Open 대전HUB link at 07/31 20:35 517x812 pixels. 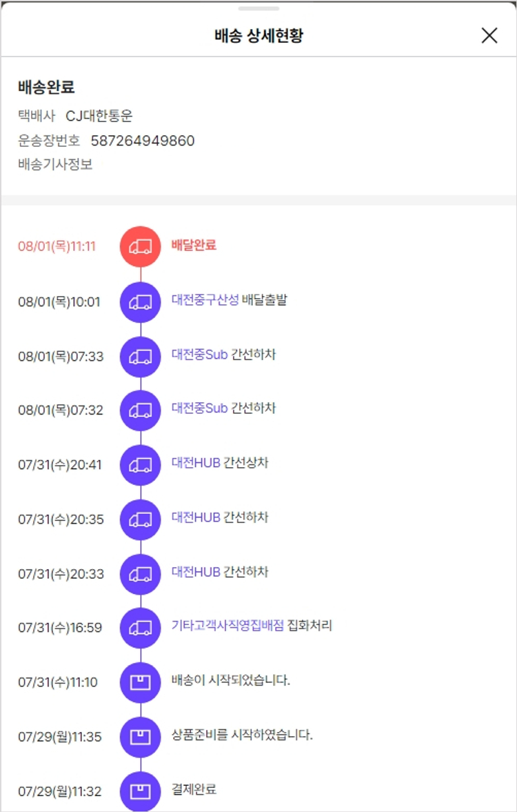(x=196, y=517)
